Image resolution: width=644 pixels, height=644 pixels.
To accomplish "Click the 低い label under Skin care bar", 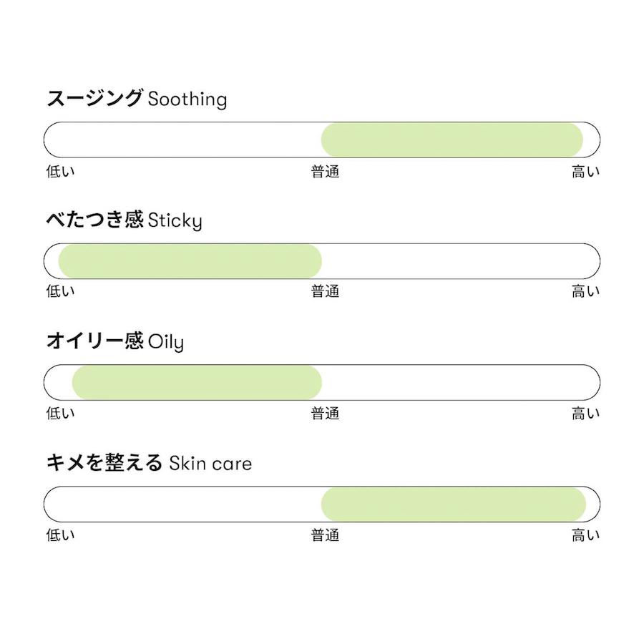I will click(x=60, y=535).
